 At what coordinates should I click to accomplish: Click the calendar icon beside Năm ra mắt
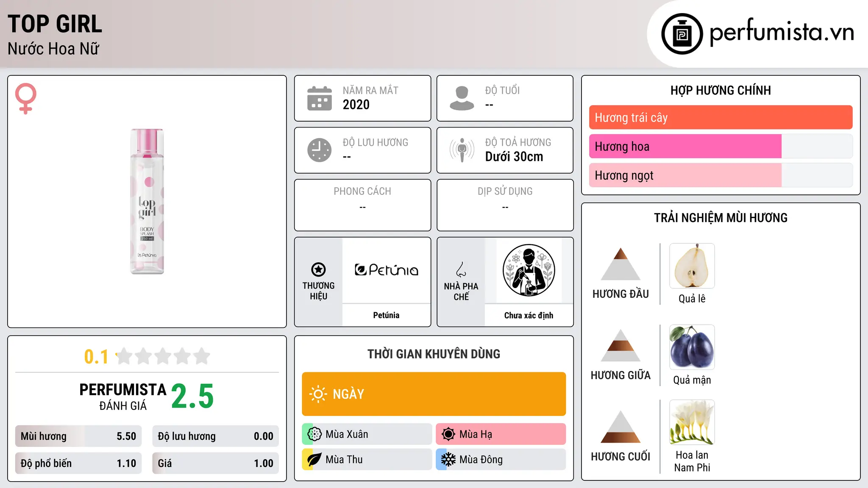click(x=320, y=98)
